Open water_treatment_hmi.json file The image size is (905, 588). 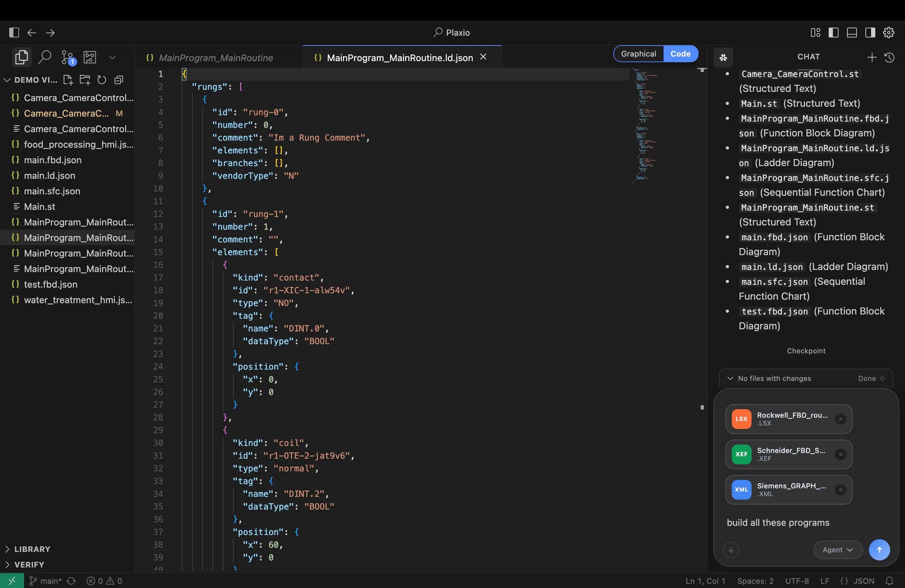click(x=67, y=300)
